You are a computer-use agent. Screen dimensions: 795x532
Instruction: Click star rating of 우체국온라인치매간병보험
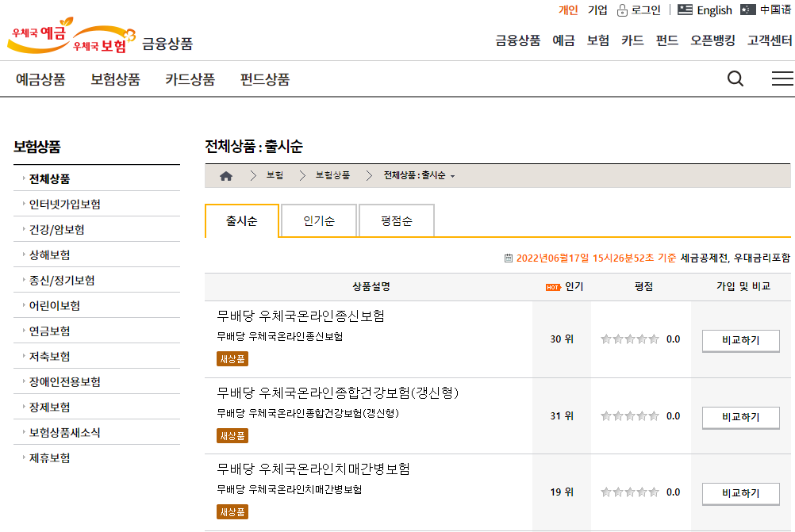(x=630, y=492)
